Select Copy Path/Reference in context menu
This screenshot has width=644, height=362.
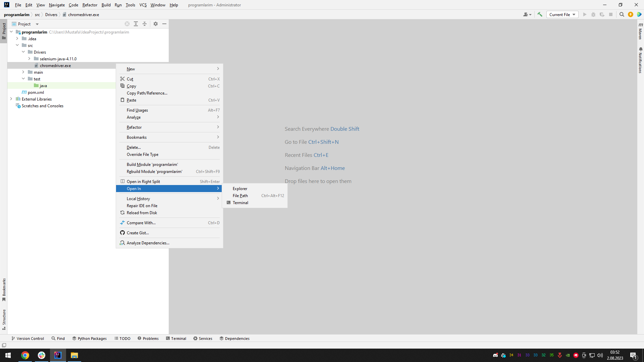coord(147,93)
